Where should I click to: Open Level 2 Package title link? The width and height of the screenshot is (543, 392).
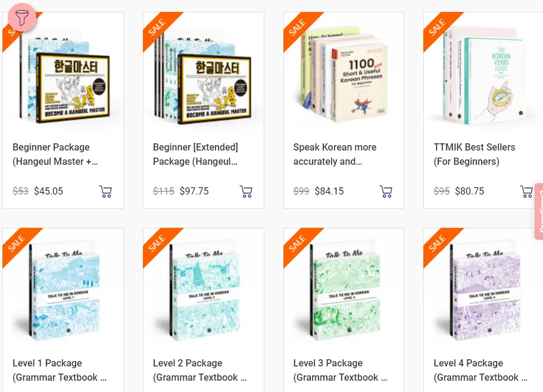pyautogui.click(x=200, y=370)
